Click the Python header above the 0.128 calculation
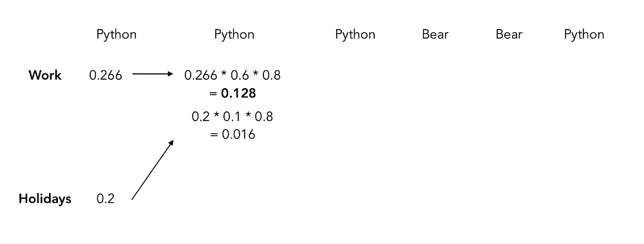This screenshot has height=244, width=644. click(x=234, y=35)
